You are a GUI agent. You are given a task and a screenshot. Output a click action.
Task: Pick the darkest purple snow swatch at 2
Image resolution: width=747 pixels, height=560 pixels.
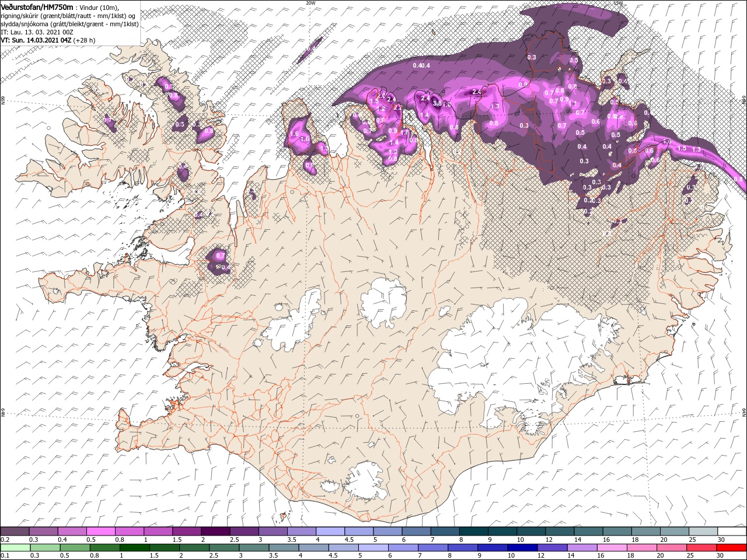215,531
